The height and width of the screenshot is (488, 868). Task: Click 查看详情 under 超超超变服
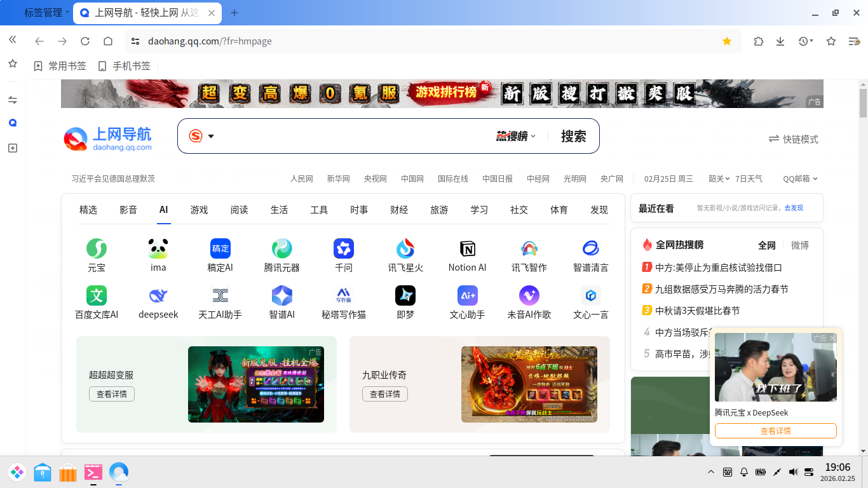click(112, 394)
